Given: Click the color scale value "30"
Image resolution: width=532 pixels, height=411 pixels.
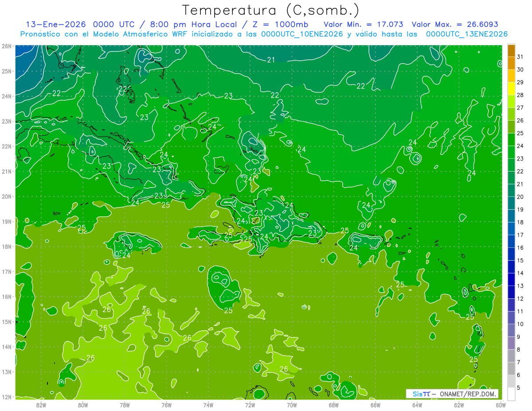Looking at the screenshot, I should 520,70.
